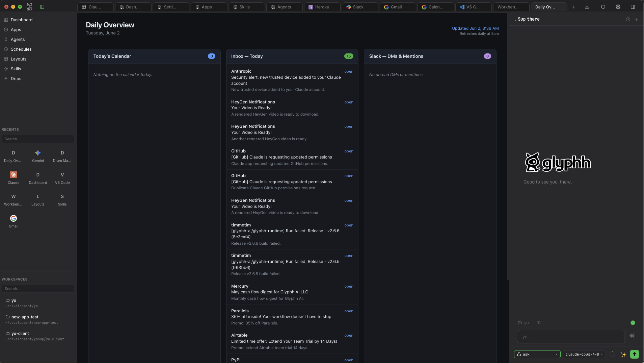Open the Mercury cash flow digest email
This screenshot has height=363, width=644.
[x=349, y=287]
